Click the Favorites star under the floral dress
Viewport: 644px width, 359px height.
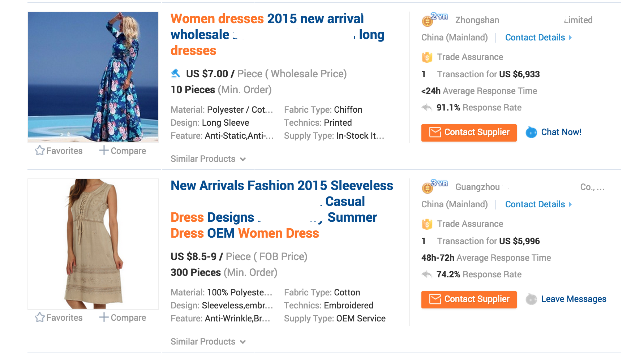coord(40,151)
